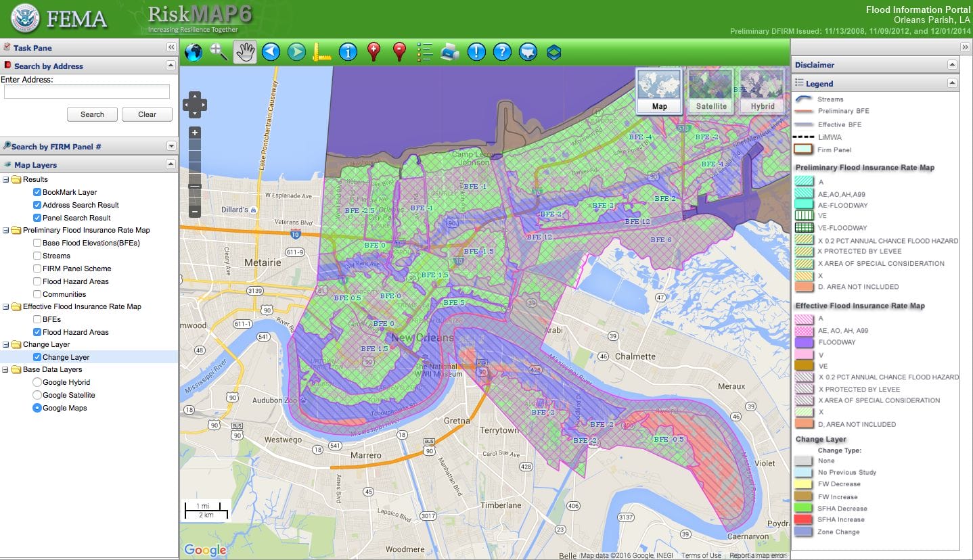Select the ruler measure tool
The image size is (973, 560).
(321, 52)
